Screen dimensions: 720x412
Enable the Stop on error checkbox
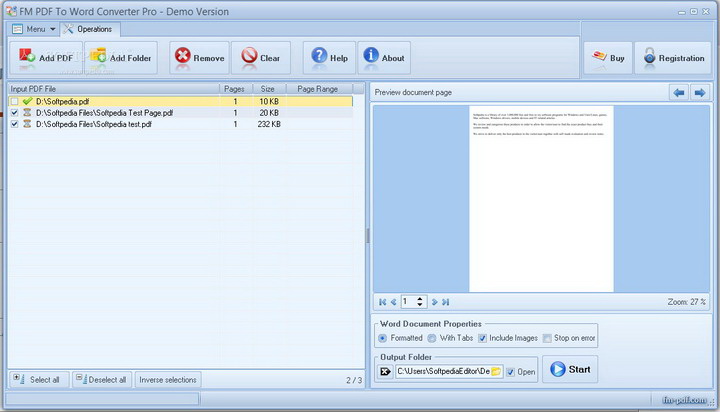[547, 338]
